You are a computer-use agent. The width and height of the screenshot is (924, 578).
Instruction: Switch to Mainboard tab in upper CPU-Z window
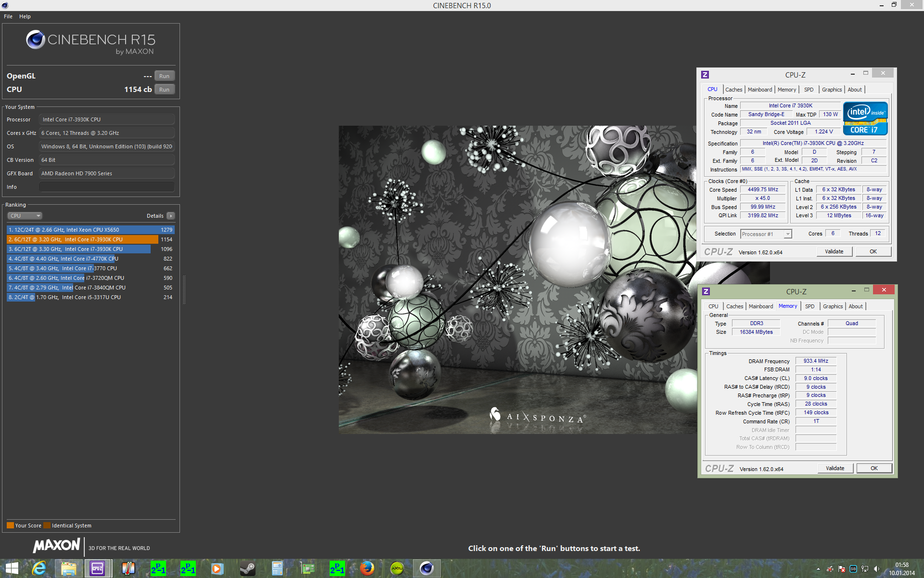tap(760, 90)
